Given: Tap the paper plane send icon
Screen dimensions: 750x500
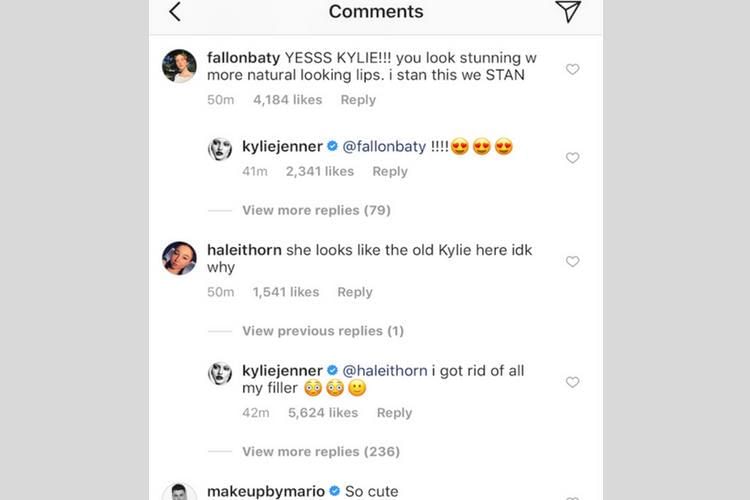Looking at the screenshot, I should click(x=568, y=11).
